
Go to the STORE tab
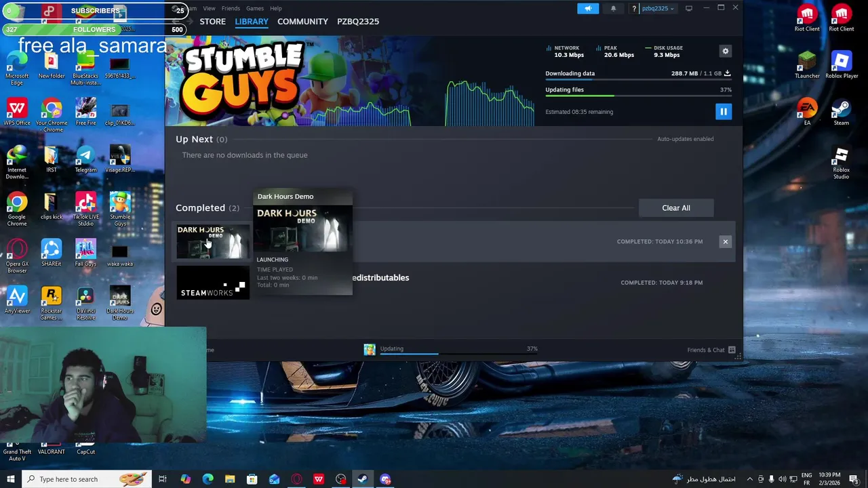tap(212, 22)
